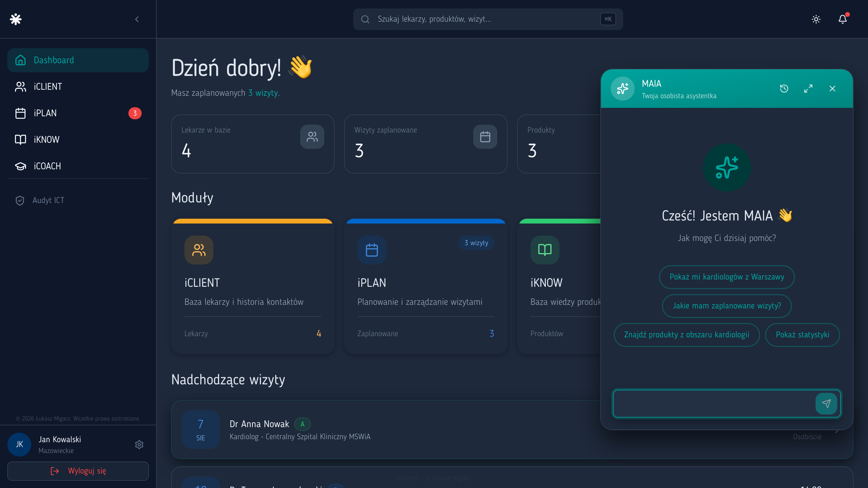The width and height of the screenshot is (868, 488).
Task: Click the green 'A' badge by Dr Anna Nowak
Action: 302,424
